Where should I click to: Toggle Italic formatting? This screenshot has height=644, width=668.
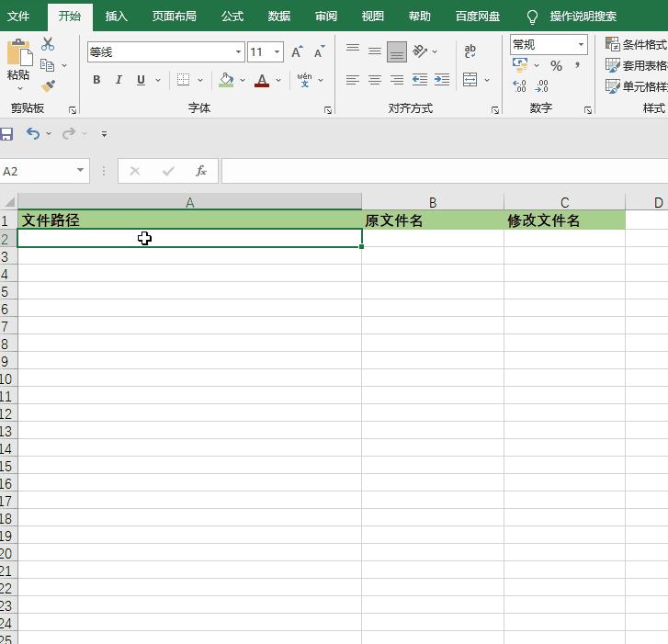(x=119, y=80)
